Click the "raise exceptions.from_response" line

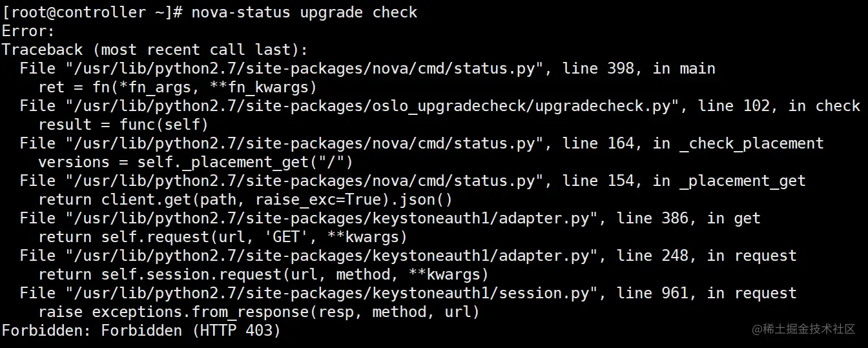pyautogui.click(x=258, y=312)
